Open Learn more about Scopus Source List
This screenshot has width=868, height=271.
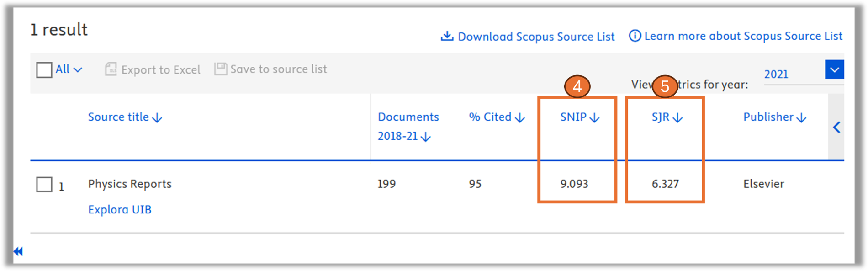[x=743, y=36]
